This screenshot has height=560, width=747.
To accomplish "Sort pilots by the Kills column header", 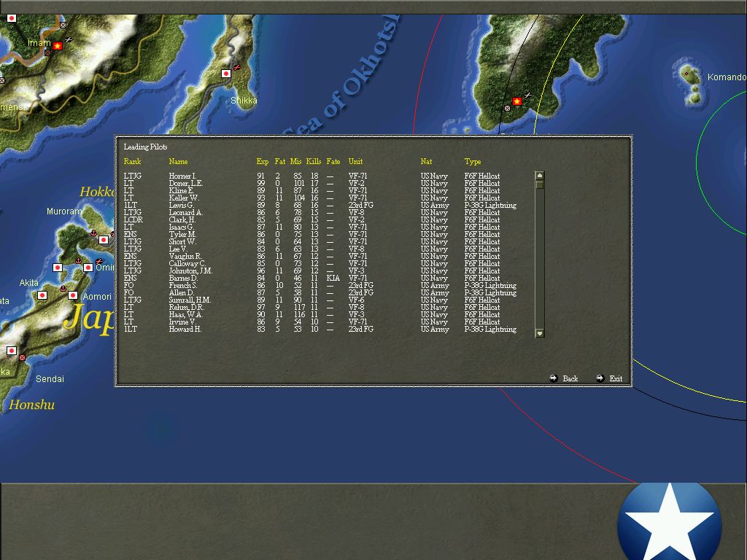I will (314, 161).
